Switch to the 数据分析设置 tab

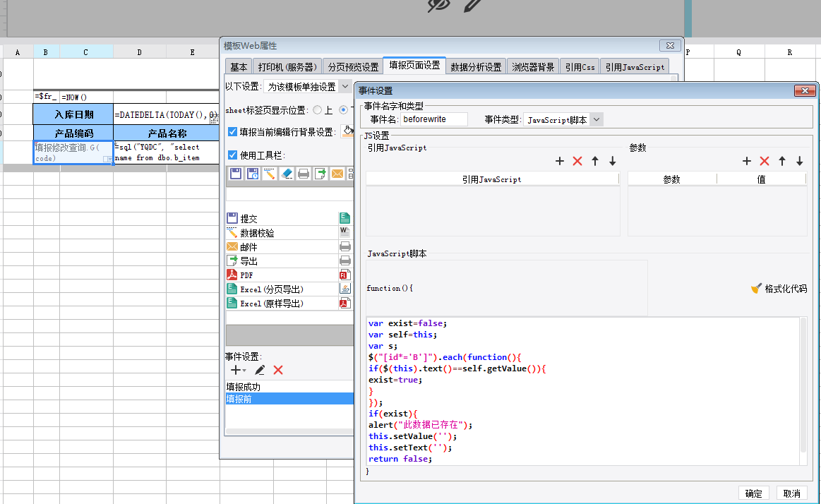(x=476, y=67)
